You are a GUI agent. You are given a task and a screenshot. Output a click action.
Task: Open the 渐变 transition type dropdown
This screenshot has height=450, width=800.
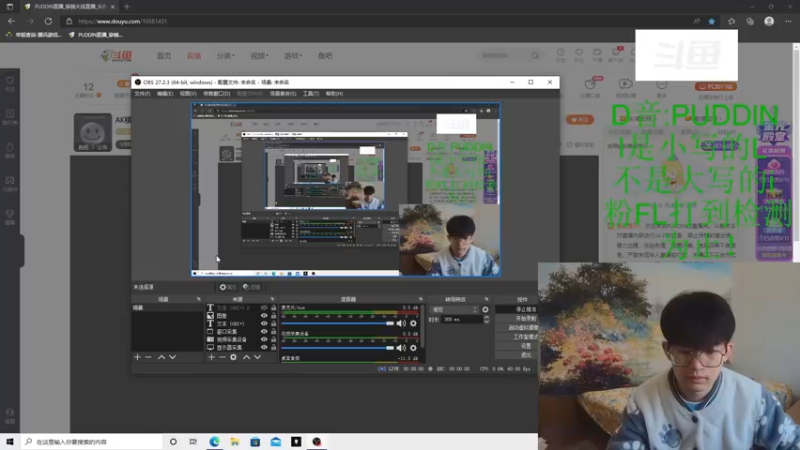click(x=455, y=310)
